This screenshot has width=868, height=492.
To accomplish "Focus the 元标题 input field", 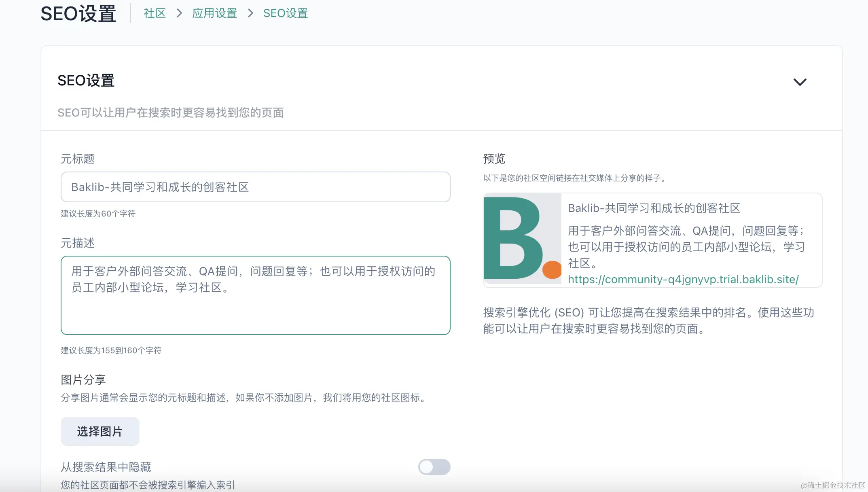I will (255, 187).
